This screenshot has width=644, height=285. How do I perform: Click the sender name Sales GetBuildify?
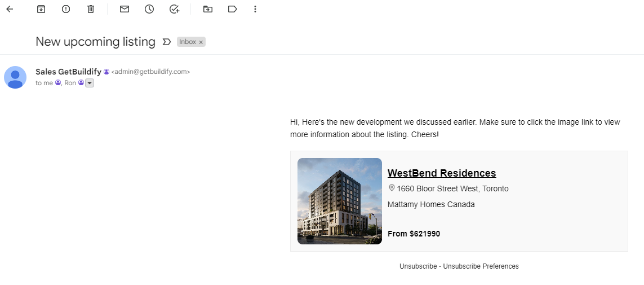click(x=68, y=72)
